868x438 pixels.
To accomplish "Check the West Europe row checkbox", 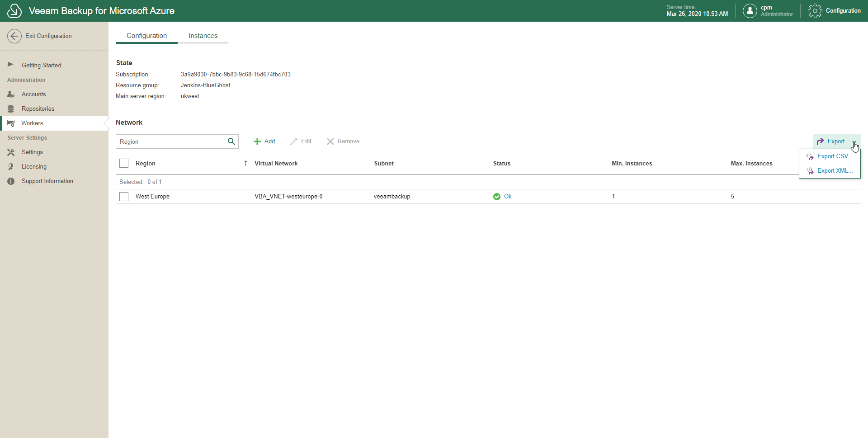I will tap(124, 197).
